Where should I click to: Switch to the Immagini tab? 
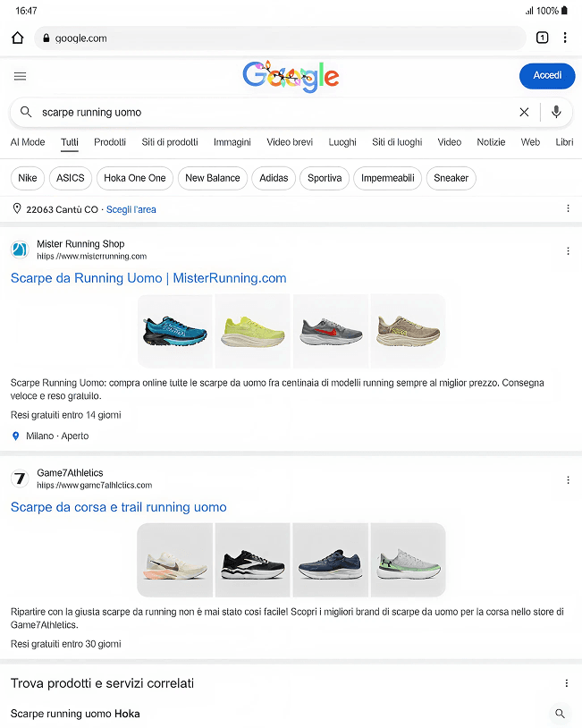point(232,142)
